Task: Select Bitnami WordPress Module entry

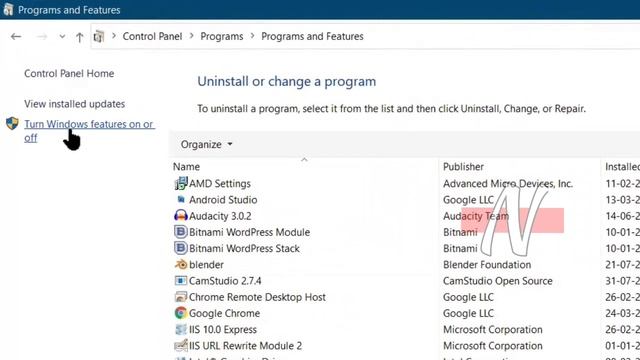Action: point(249,232)
